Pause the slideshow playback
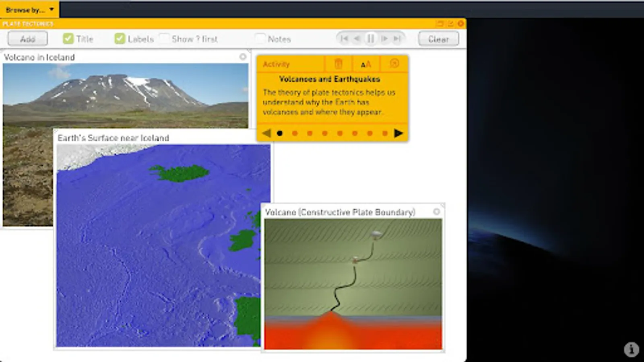This screenshot has width=644, height=362. [x=370, y=39]
